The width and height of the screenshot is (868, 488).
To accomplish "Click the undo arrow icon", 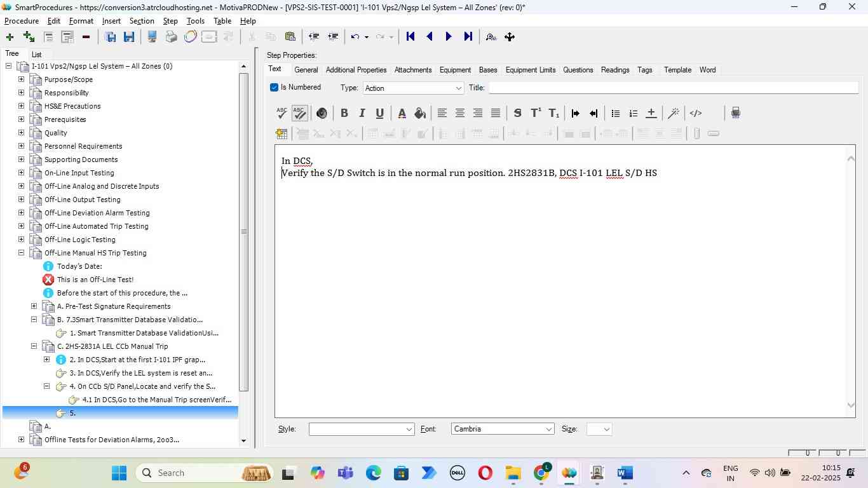I will click(355, 37).
